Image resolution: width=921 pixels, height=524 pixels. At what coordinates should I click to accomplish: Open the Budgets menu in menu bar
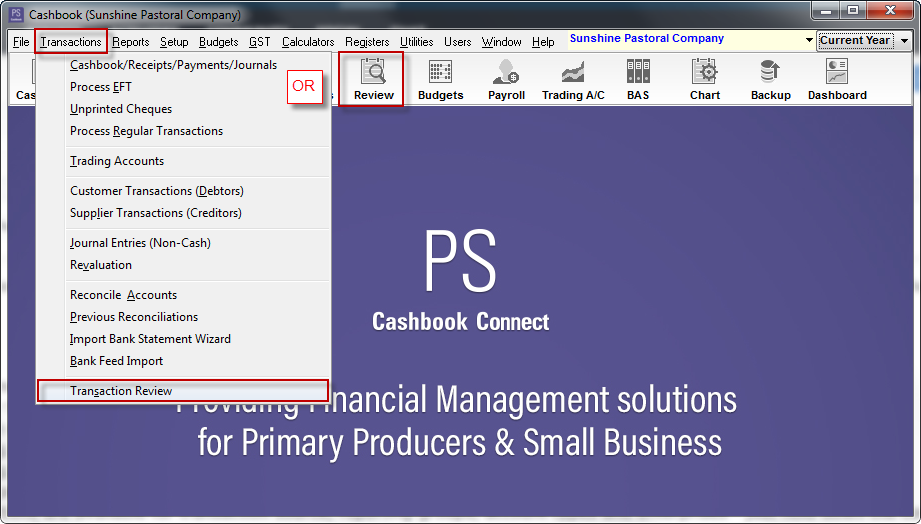[x=219, y=42]
